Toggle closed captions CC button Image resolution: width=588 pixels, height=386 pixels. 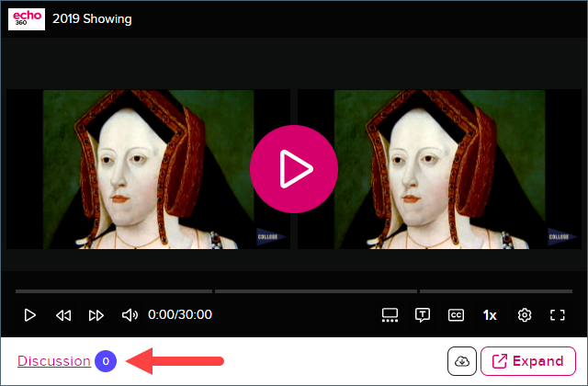pos(456,315)
